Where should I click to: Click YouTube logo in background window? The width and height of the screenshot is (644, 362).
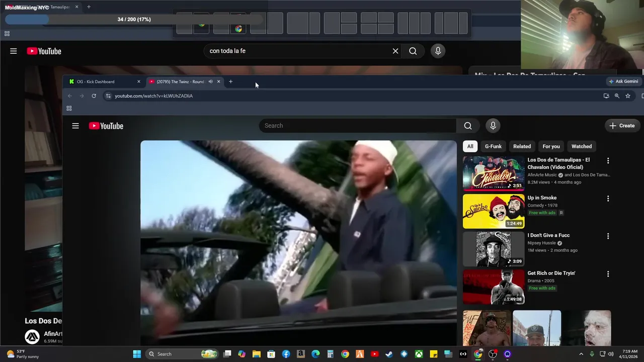point(44,51)
